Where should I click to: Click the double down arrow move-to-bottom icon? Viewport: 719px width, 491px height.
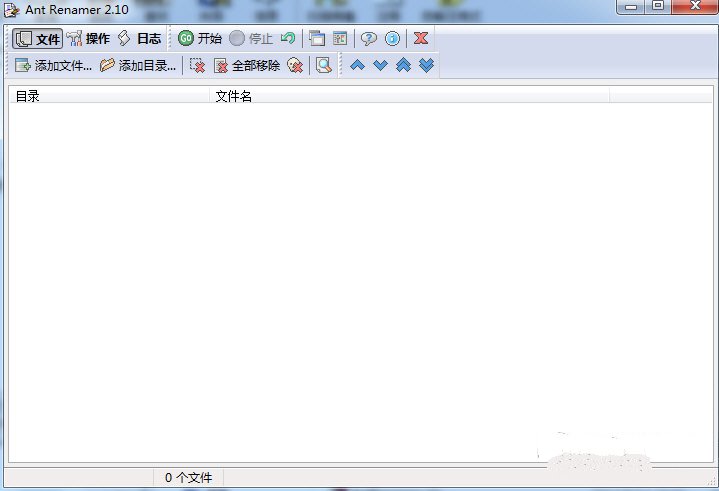click(x=426, y=66)
